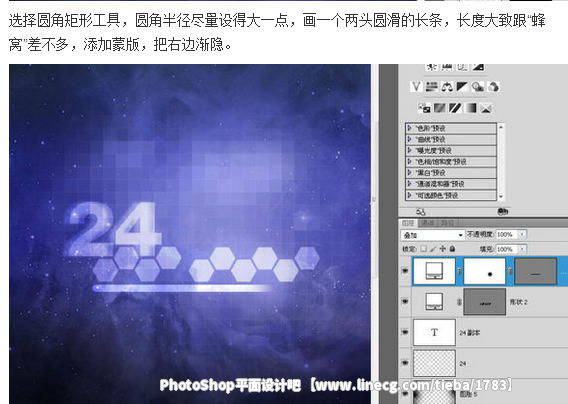Hide the selected top layer via its eye icon
The height and width of the screenshot is (404, 568).
point(405,271)
